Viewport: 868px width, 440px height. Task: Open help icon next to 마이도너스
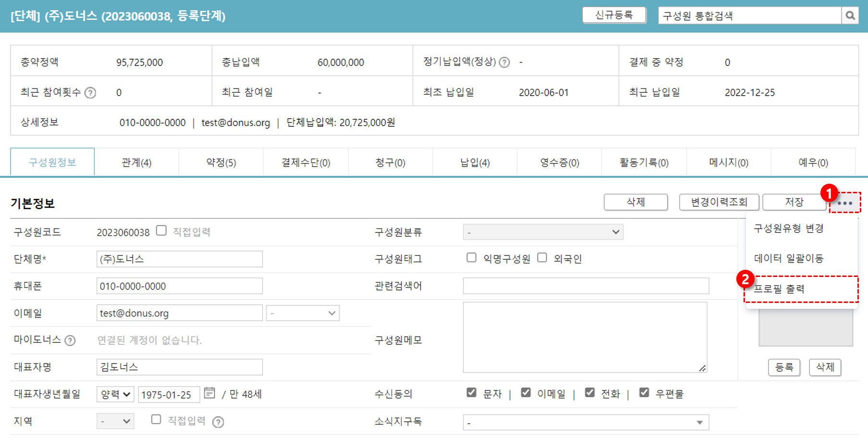[70, 340]
